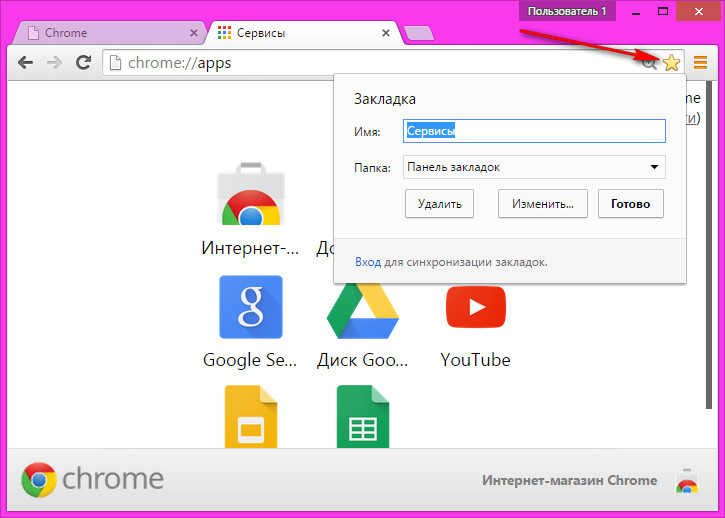Expand the Папка folder dropdown

tap(534, 167)
